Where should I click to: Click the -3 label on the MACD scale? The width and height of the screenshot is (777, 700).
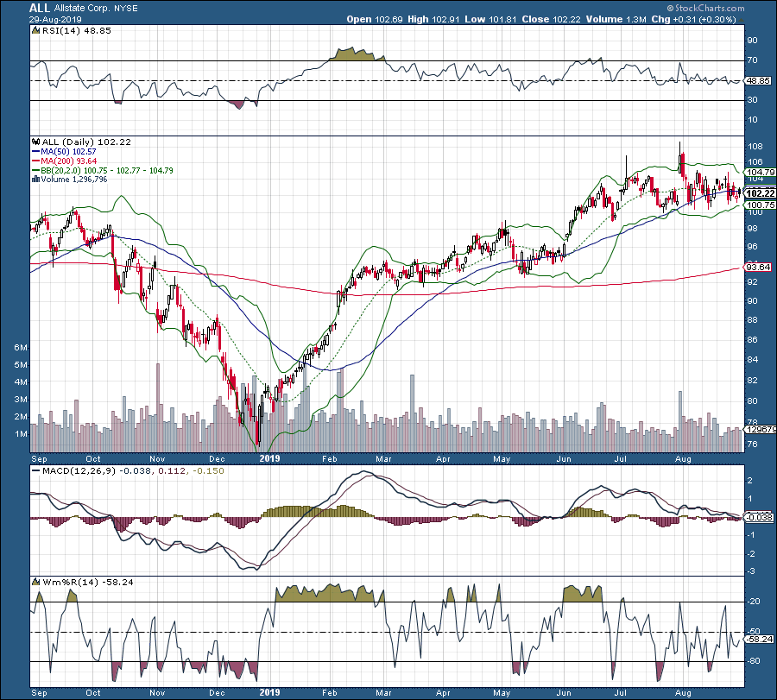pyautogui.click(x=751, y=571)
